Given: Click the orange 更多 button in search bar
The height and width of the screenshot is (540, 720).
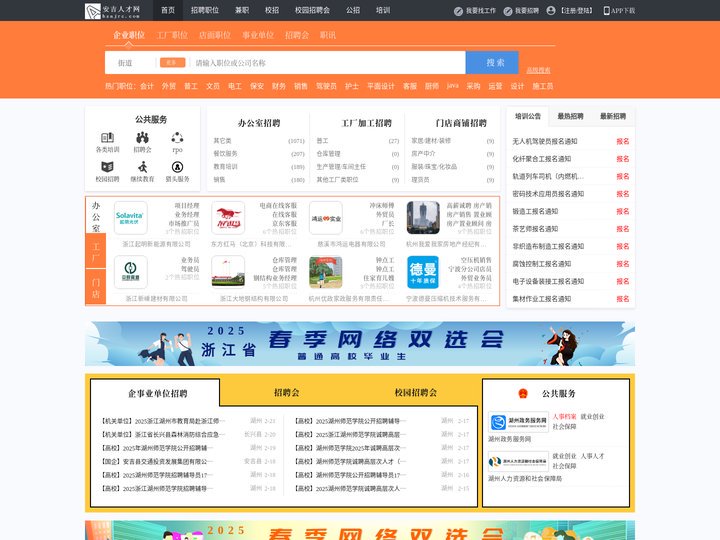Looking at the screenshot, I should (172, 62).
